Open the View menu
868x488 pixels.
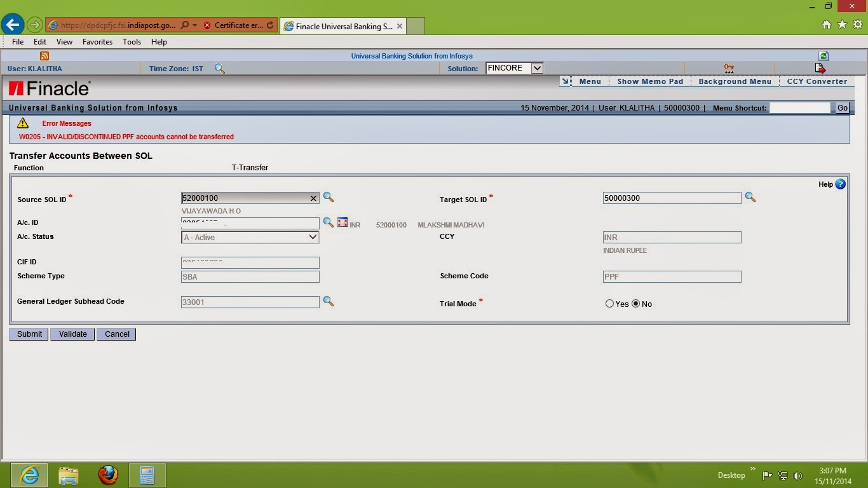pos(64,42)
